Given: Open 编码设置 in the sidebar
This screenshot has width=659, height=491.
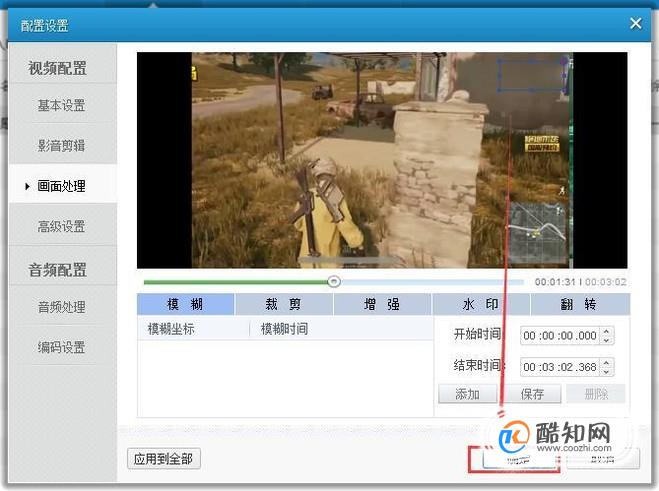Looking at the screenshot, I should tap(62, 347).
